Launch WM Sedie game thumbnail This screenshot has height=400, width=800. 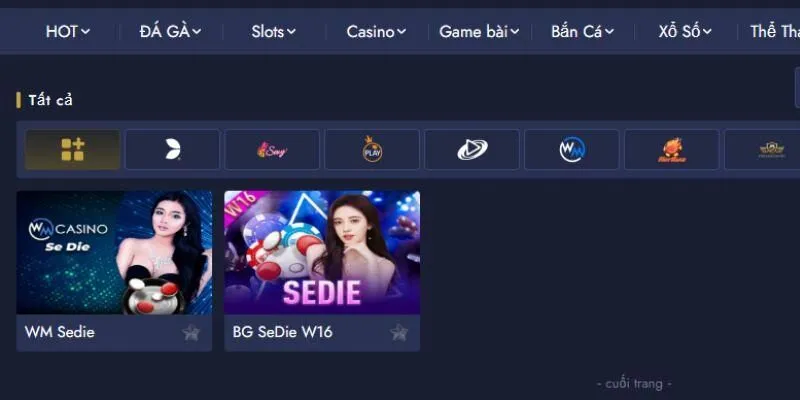[x=114, y=253]
